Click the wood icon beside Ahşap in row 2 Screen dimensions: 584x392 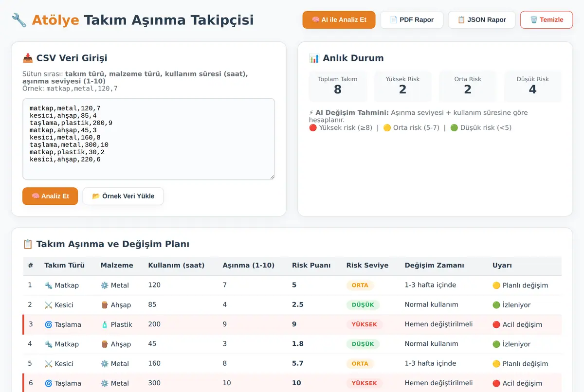pyautogui.click(x=105, y=305)
